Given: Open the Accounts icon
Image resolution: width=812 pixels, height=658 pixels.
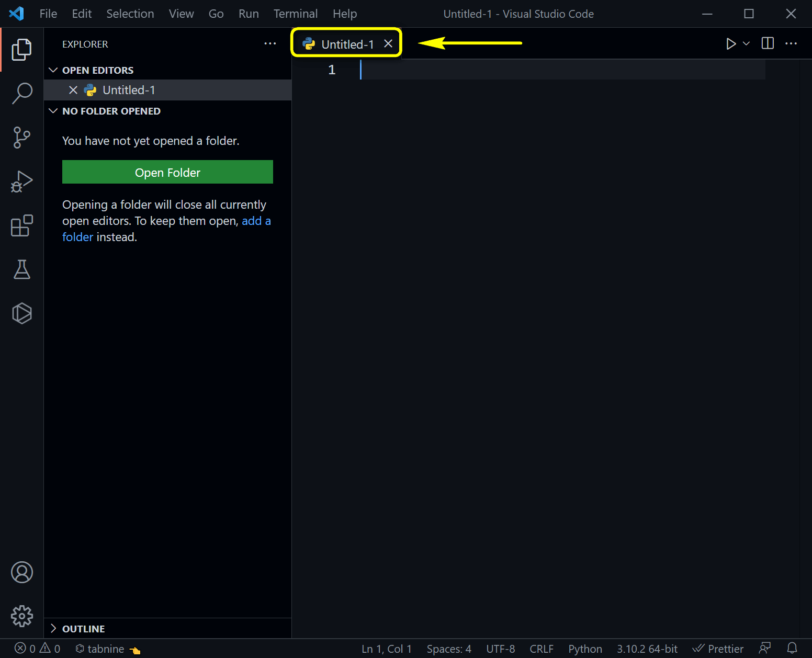Looking at the screenshot, I should [21, 572].
